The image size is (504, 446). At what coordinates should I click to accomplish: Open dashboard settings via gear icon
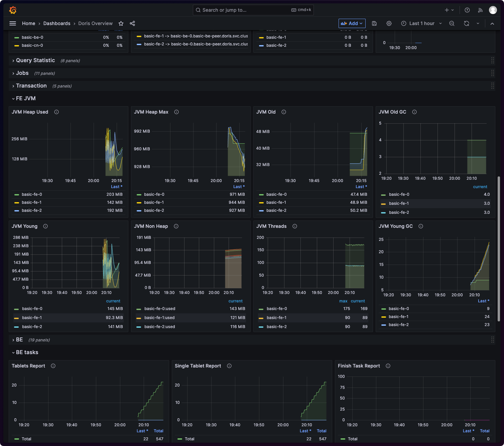coord(389,23)
